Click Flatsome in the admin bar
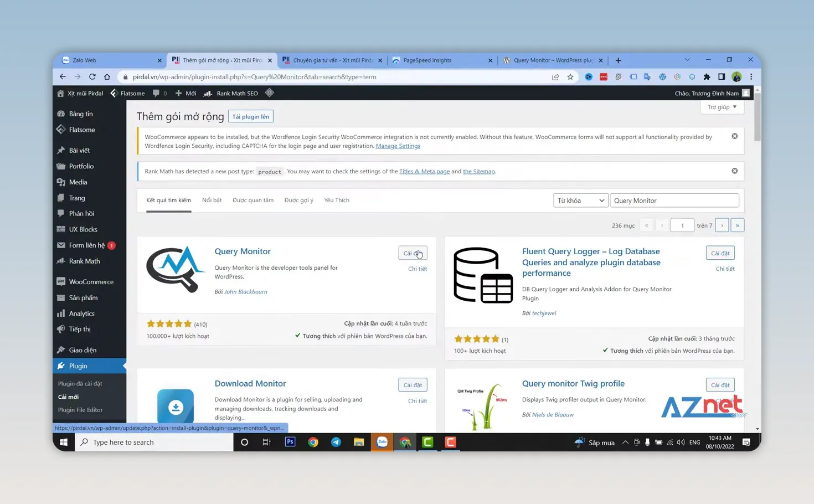Screen dimensions: 814x504 (x=127, y=93)
